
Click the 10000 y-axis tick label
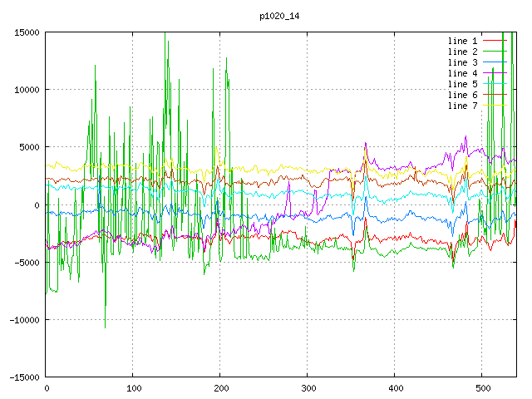(x=27, y=90)
